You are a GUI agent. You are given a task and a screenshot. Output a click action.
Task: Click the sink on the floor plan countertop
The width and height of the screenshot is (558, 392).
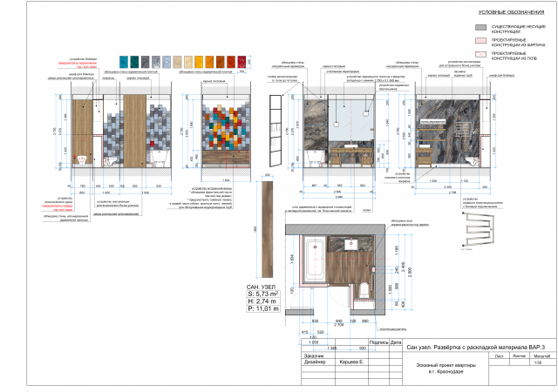pyautogui.click(x=350, y=244)
